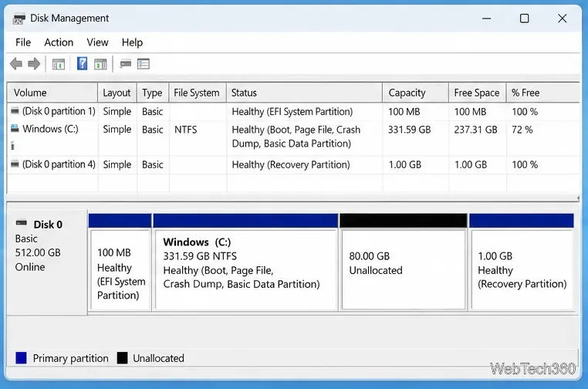Viewport: 588px width, 389px height.
Task: Click the Healthy (EFI System Partition) status cell
Action: click(x=292, y=111)
